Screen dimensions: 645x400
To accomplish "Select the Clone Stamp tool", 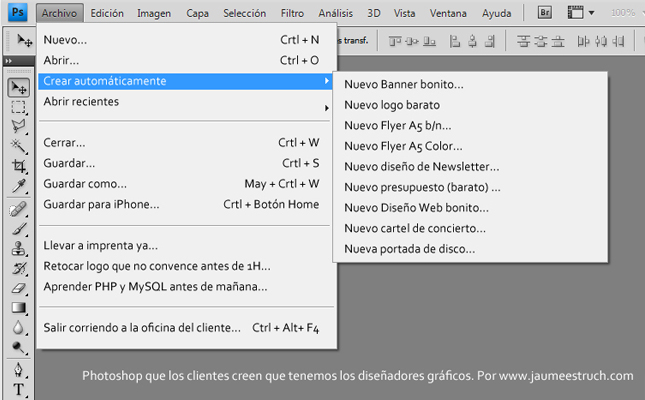I will click(x=19, y=249).
